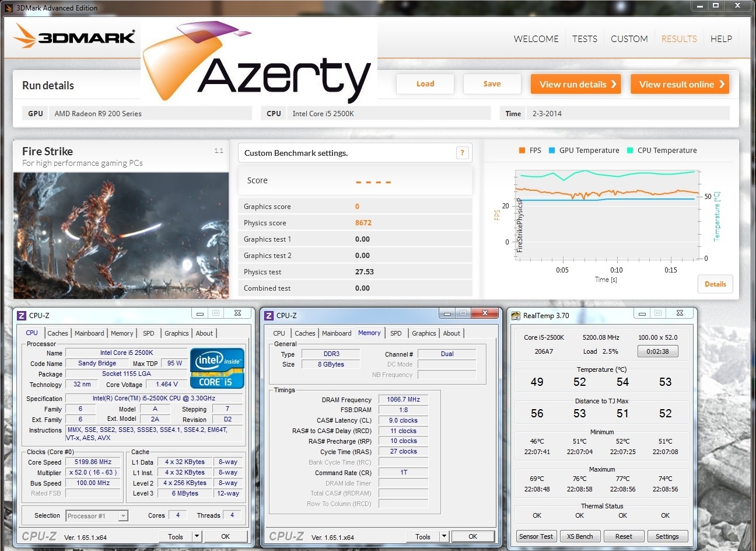
Task: Click the left CPU-Z window title icon
Action: pyautogui.click(x=22, y=315)
